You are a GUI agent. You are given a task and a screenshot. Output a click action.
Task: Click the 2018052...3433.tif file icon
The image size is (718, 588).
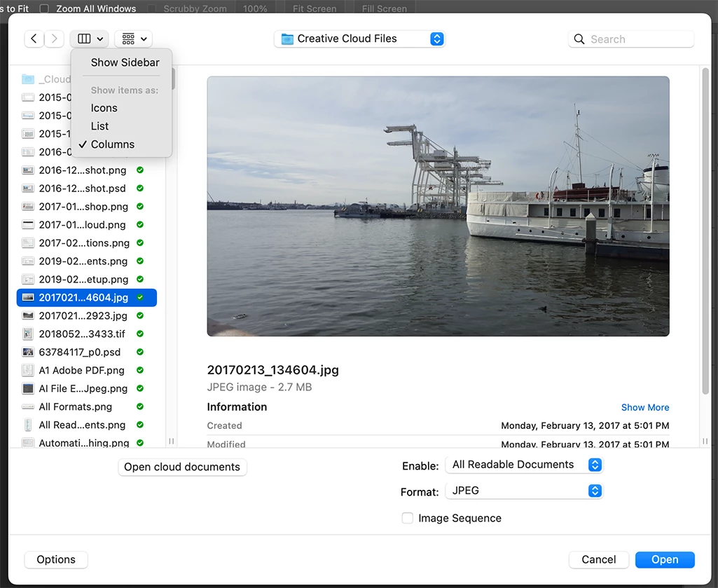[28, 334]
